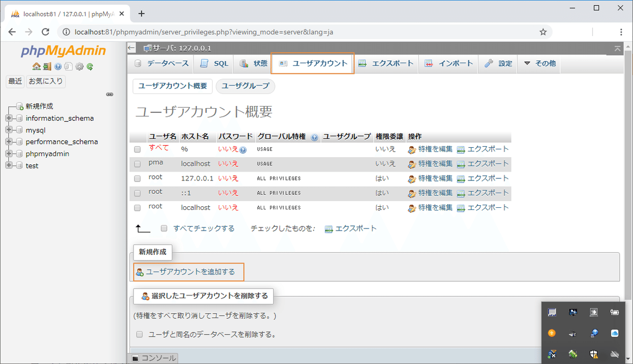Open Chrome's three-dot menu
633x364 pixels.
tap(622, 32)
